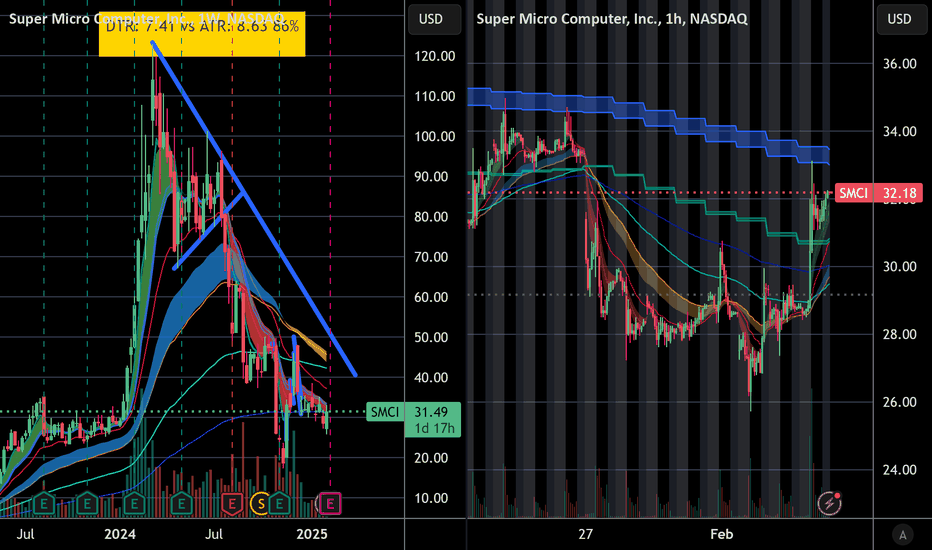Click the 70.00 price axis label
Image resolution: width=932 pixels, height=550 pixels.
pos(431,257)
